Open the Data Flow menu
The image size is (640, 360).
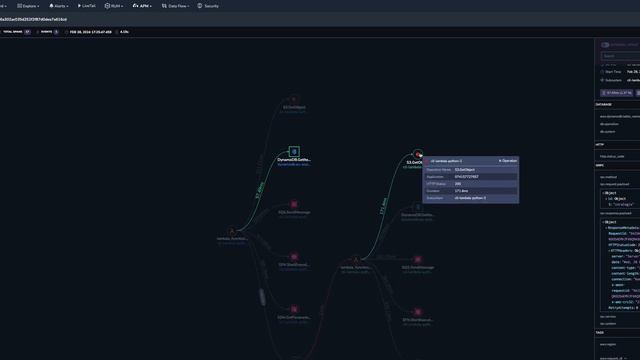(176, 6)
